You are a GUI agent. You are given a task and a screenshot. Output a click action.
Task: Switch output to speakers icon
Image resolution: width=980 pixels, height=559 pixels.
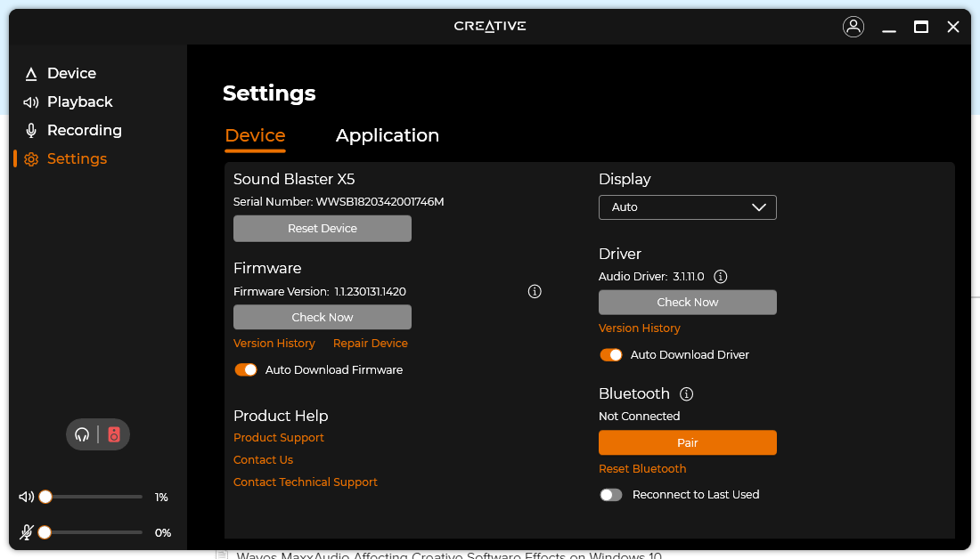114,434
